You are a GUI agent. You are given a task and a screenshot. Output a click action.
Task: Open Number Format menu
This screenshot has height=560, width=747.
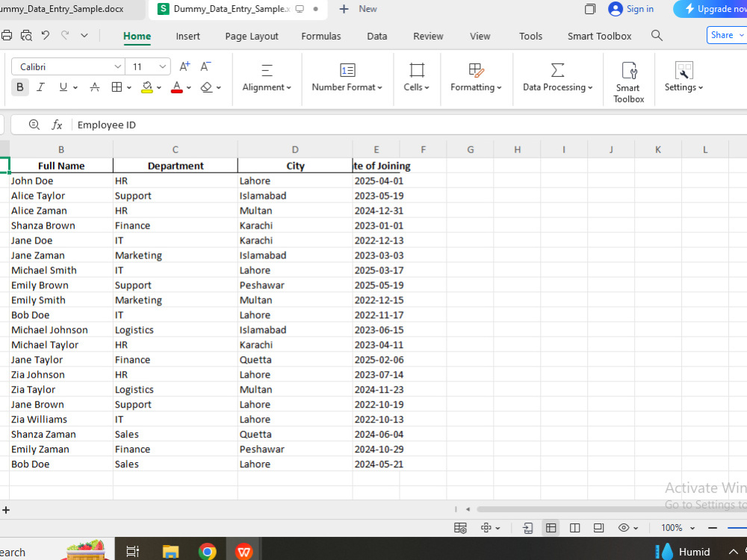point(347,78)
